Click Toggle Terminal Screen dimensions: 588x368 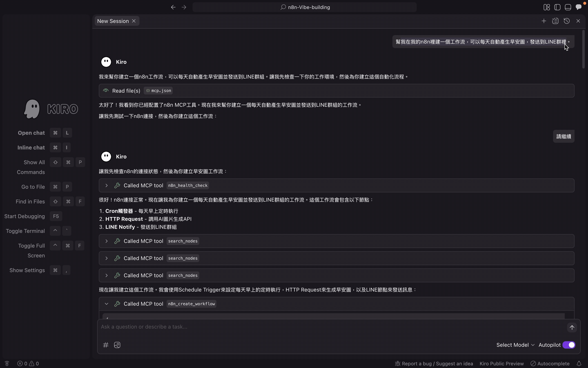[x=25, y=231]
